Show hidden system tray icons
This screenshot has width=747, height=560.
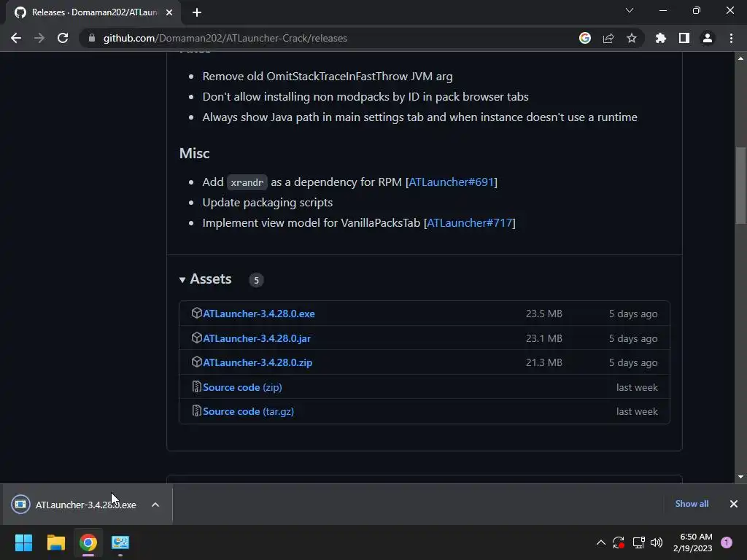point(601,542)
